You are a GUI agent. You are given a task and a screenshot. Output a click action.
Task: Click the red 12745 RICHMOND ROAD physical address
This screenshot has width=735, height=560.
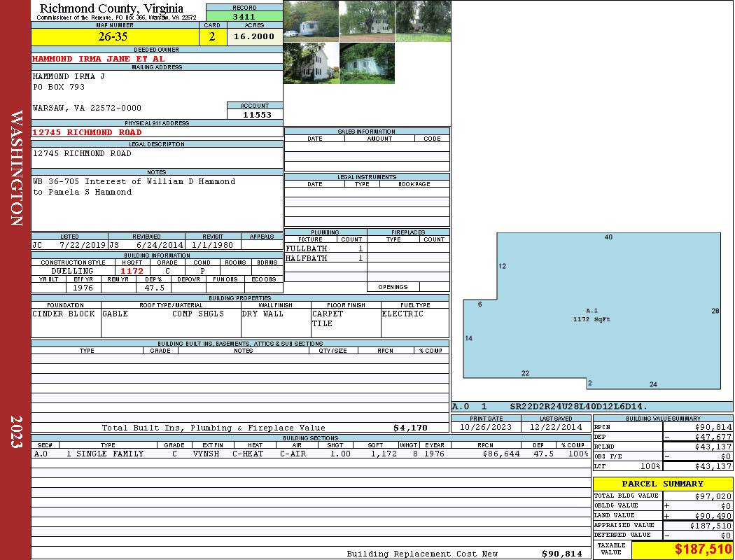[x=87, y=132]
